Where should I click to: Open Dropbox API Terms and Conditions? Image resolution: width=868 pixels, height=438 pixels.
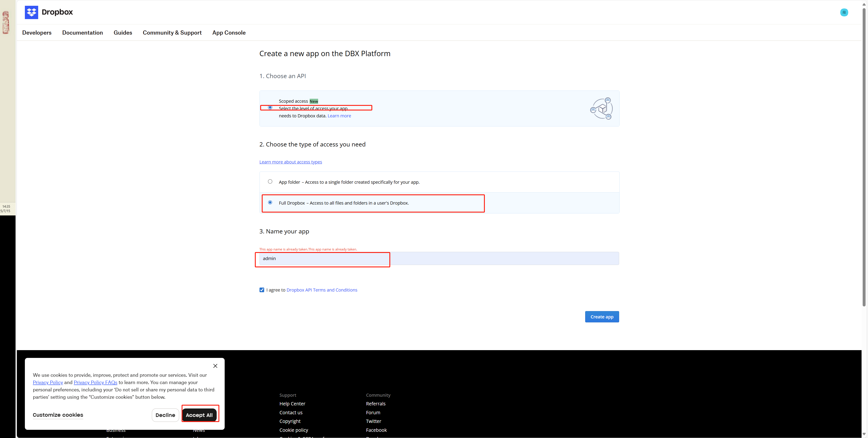[x=322, y=290]
